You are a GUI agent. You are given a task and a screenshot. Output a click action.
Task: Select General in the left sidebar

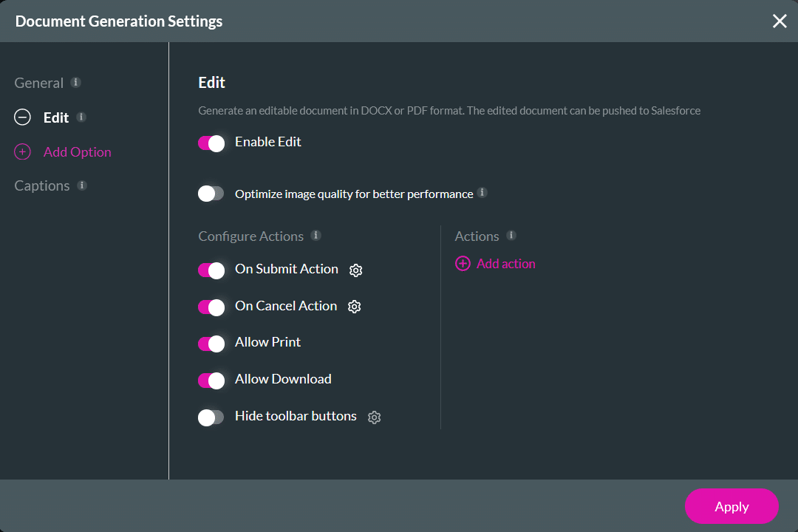point(38,82)
